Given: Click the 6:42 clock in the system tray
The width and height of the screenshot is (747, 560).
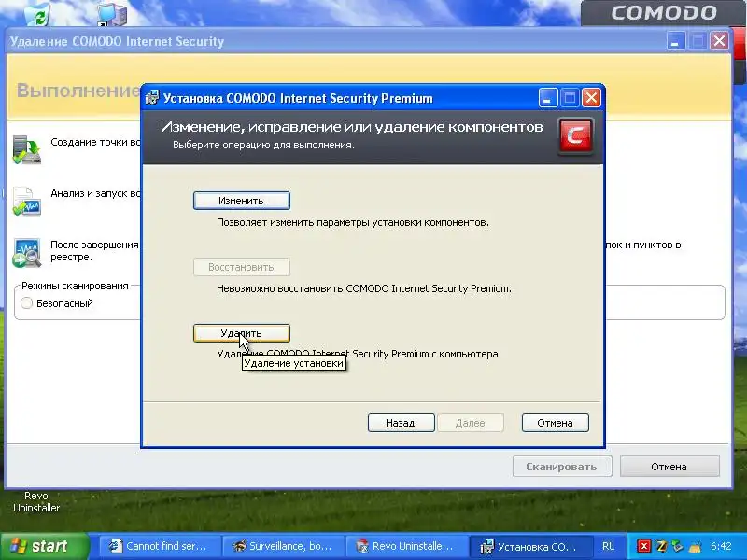Looking at the screenshot, I should (721, 546).
